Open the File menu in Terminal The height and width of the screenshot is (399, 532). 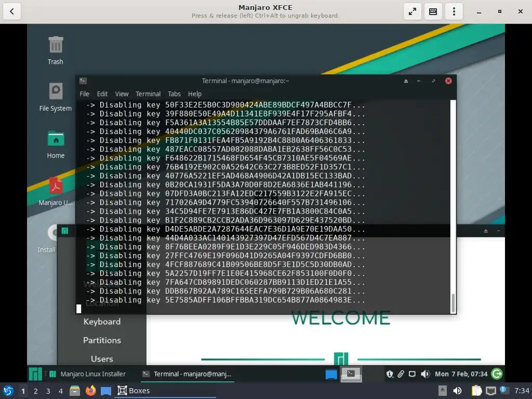(x=85, y=94)
